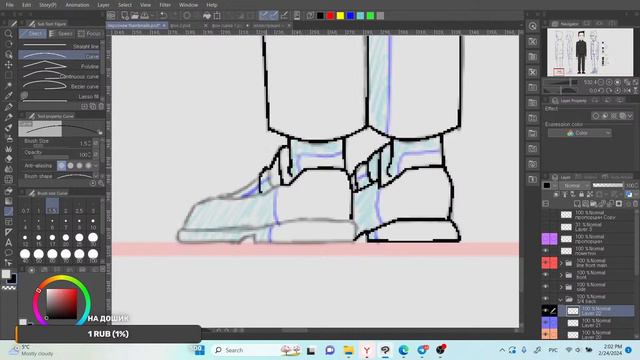
Task: Expand the side layer folder
Action: [561, 287]
